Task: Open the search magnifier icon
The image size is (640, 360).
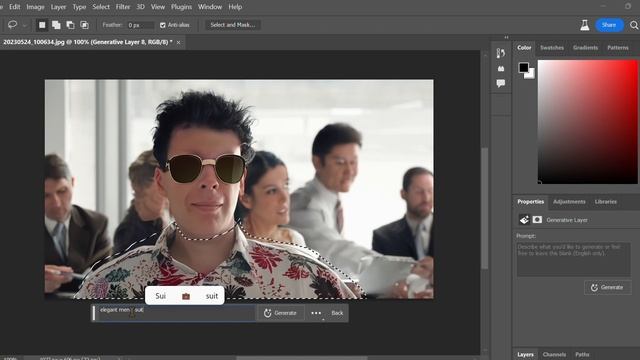Action: click(x=634, y=25)
